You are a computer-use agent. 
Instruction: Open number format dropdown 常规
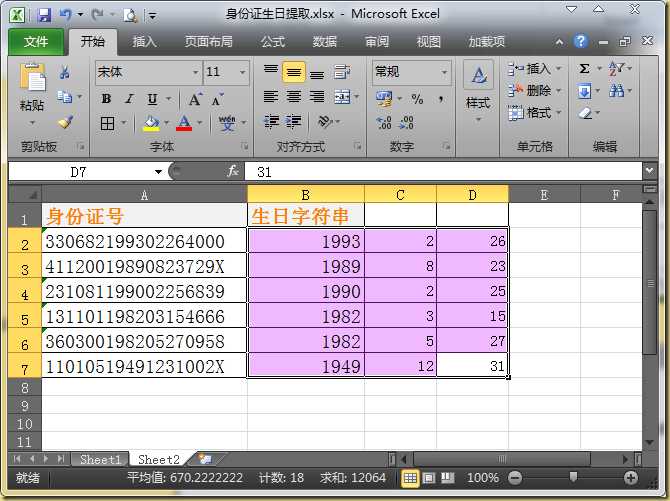tap(444, 72)
